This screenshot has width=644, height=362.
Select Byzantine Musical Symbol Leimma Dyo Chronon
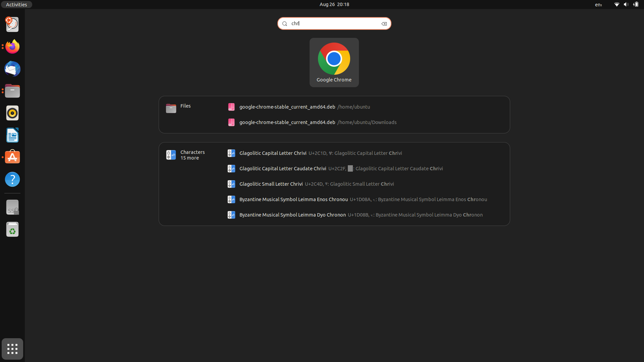[365, 215]
